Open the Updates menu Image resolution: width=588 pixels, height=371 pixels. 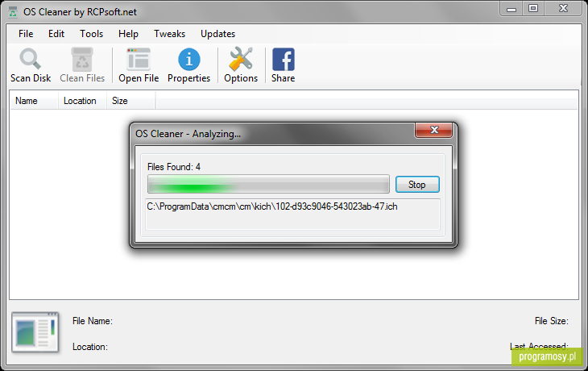tap(217, 34)
